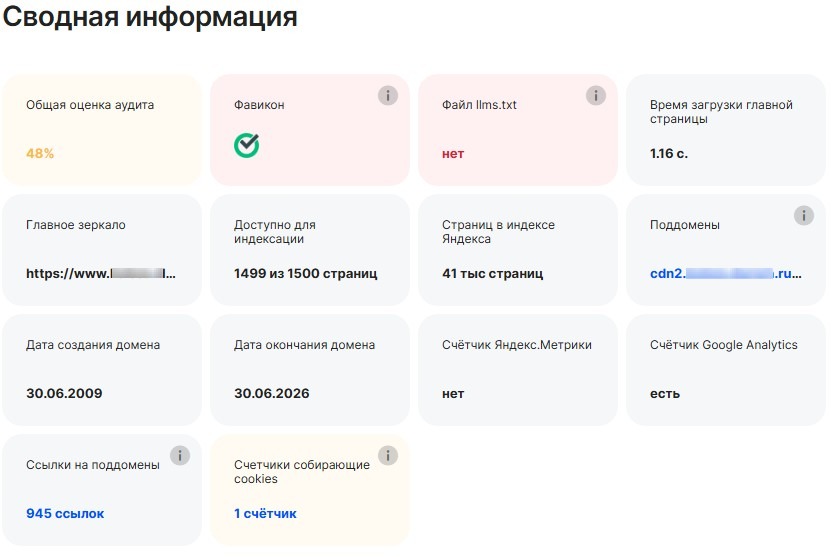Click the Общая оценка аудита card
The width and height of the screenshot is (833, 557).
[102, 129]
